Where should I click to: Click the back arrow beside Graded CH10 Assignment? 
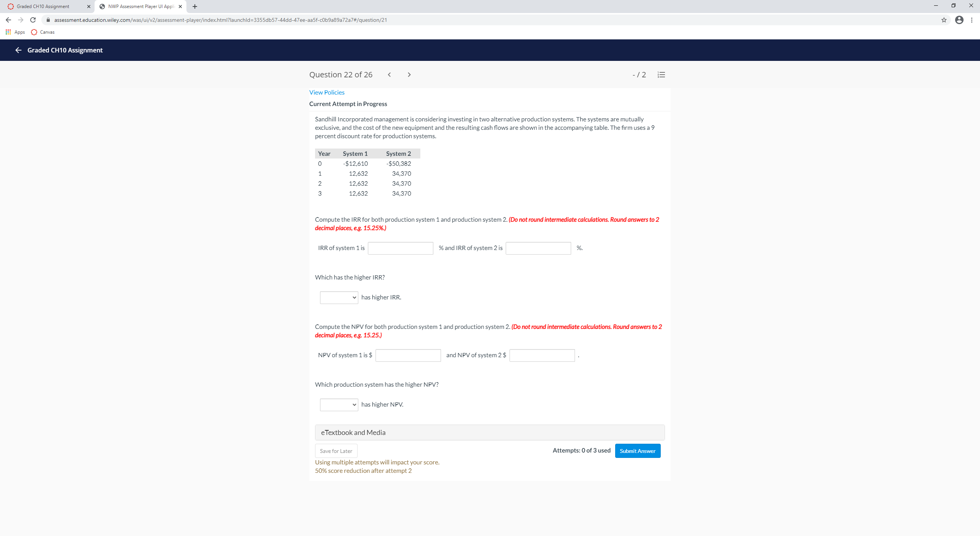[x=18, y=50]
